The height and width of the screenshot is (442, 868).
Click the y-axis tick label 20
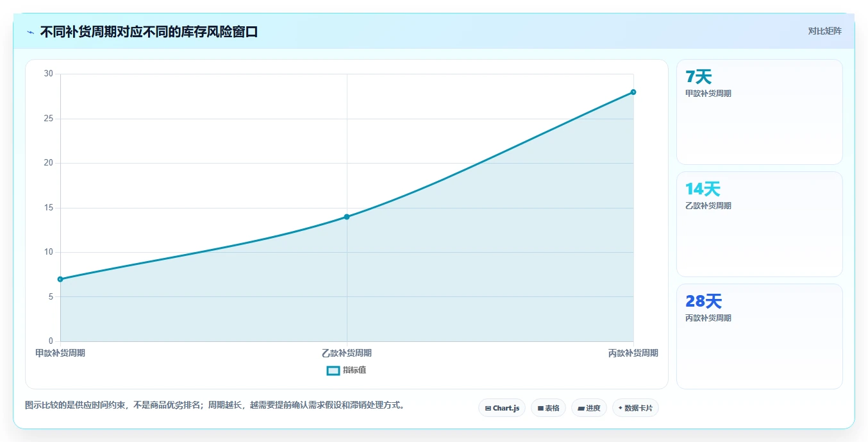(x=49, y=163)
